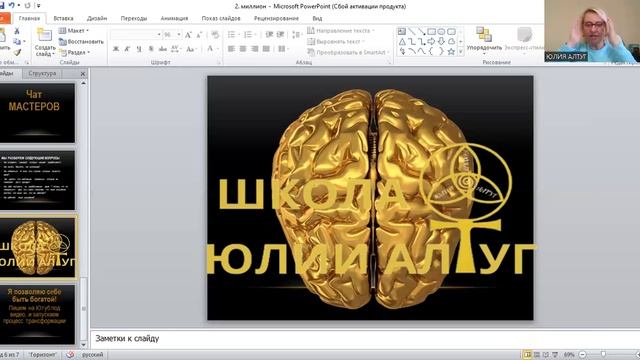Click the line spacing icon

click(x=297, y=35)
